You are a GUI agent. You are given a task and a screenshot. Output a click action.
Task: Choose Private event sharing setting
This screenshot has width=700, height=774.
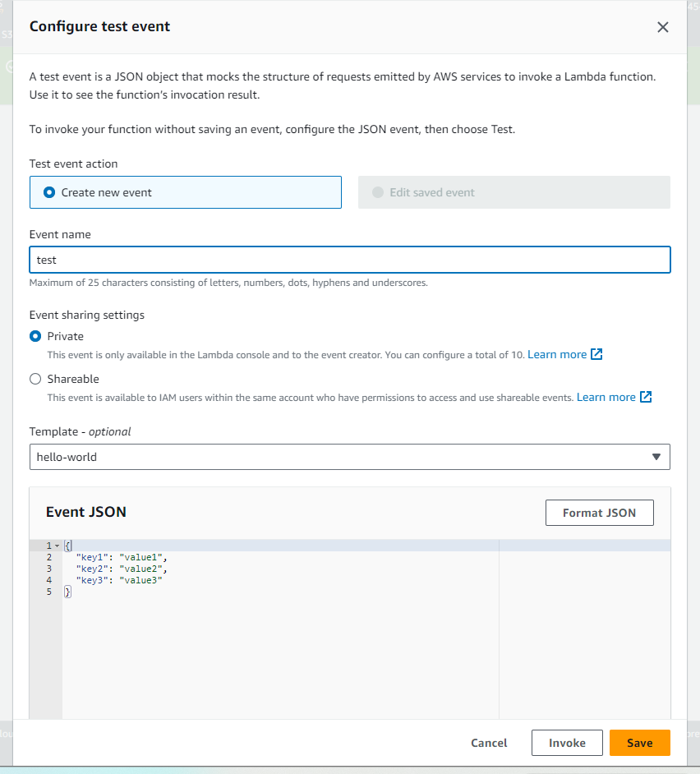click(x=35, y=336)
